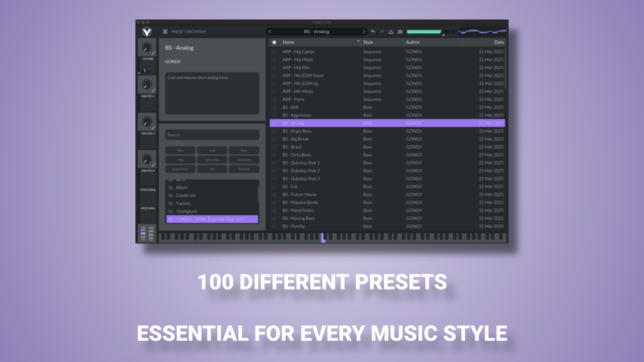644x362 pixels.
Task: Click the preset comment text box
Action: (x=212, y=94)
